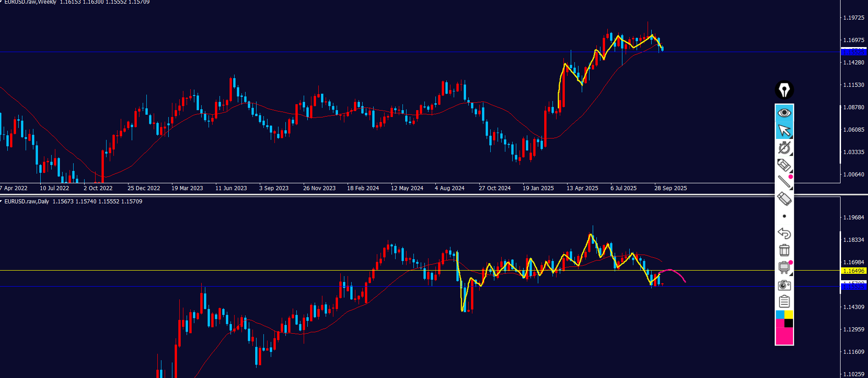Toggle annotation visibility with eye icon
Viewport: 868px width, 378px height.
tap(784, 113)
